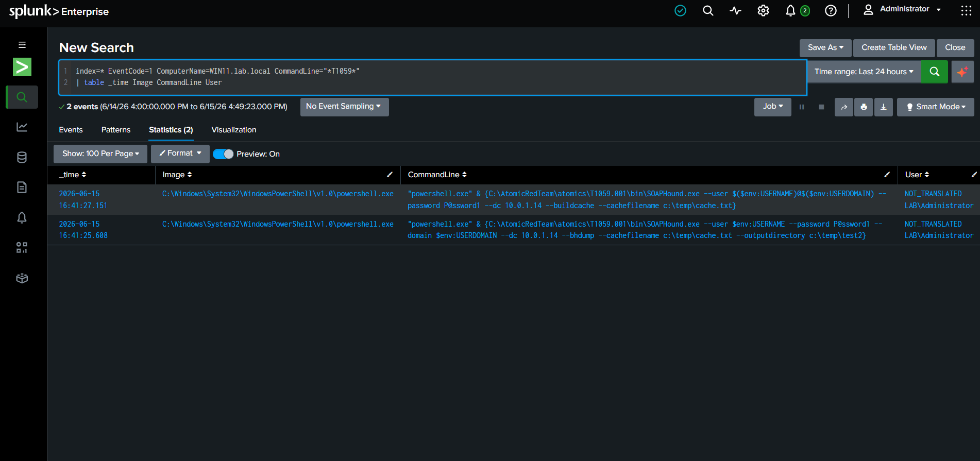Open the Job dropdown menu

coord(772,107)
